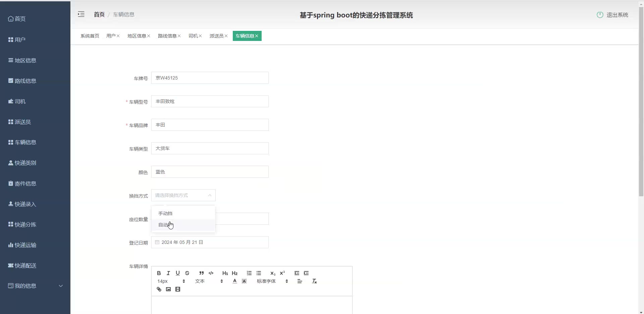Insert ordered numbered list
Image resolution: width=644 pixels, height=314 pixels.
click(x=249, y=273)
